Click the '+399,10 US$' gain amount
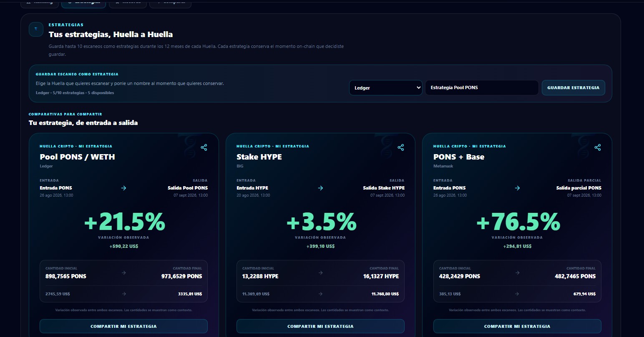 pyautogui.click(x=321, y=246)
